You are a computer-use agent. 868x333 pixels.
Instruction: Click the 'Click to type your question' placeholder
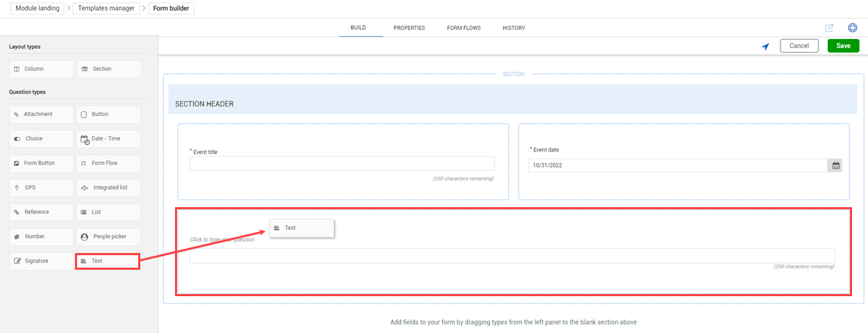click(x=222, y=240)
